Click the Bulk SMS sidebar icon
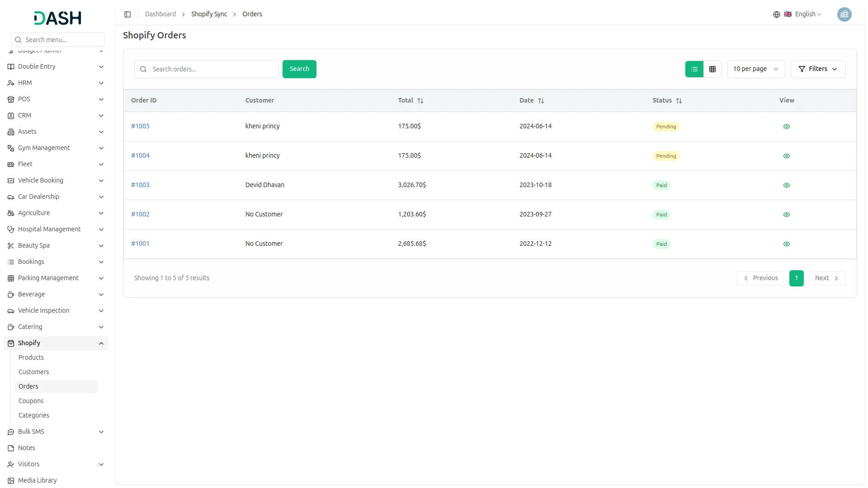The height and width of the screenshot is (488, 868). [11, 432]
